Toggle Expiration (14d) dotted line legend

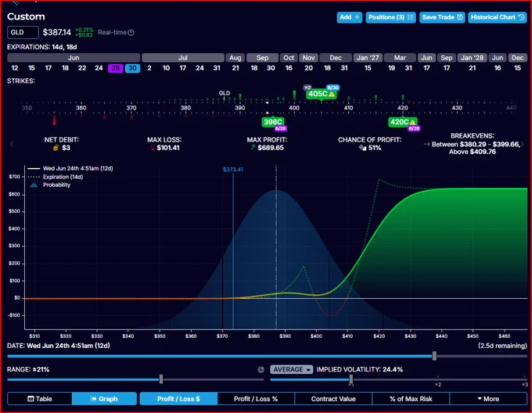click(56, 177)
